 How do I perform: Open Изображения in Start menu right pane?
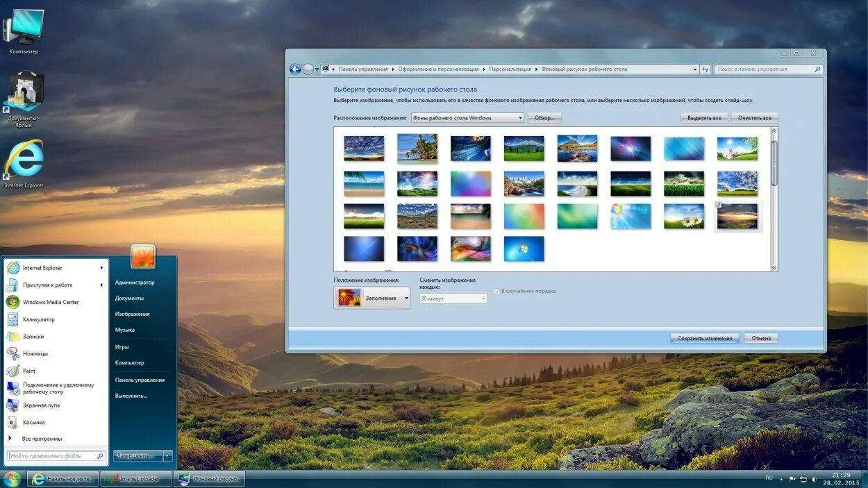[133, 314]
